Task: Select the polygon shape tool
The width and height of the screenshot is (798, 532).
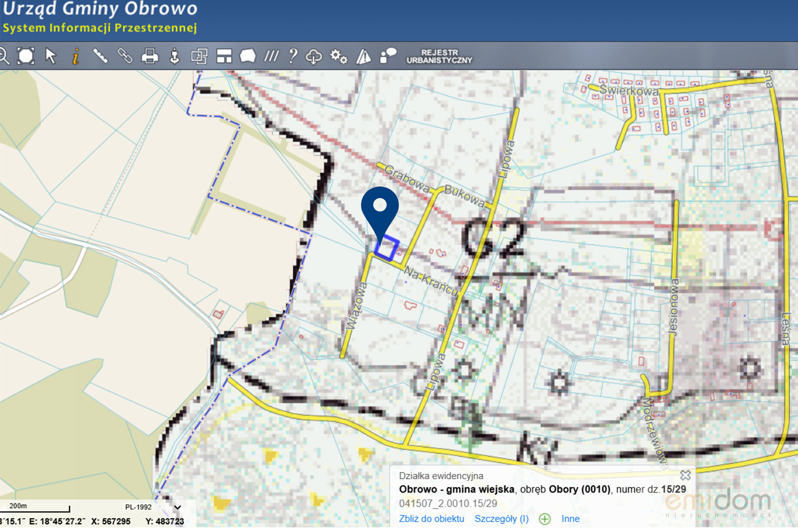Action: pyautogui.click(x=248, y=56)
